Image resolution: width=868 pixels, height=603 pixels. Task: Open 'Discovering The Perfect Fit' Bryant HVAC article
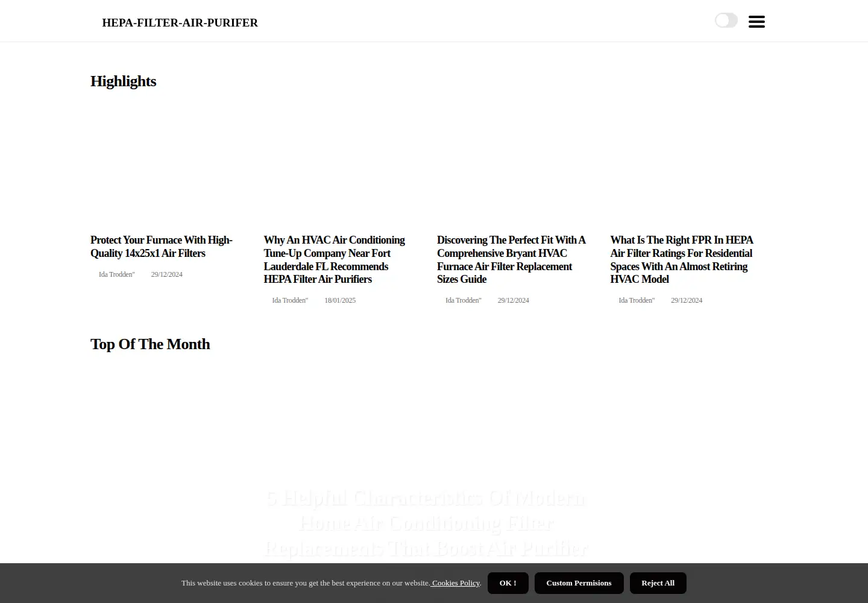point(511,259)
